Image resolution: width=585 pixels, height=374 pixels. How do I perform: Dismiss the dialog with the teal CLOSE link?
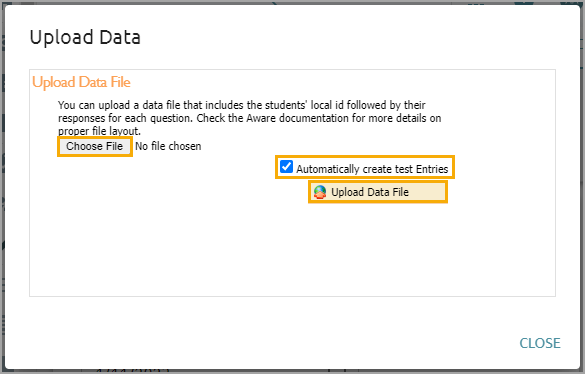pyautogui.click(x=540, y=343)
